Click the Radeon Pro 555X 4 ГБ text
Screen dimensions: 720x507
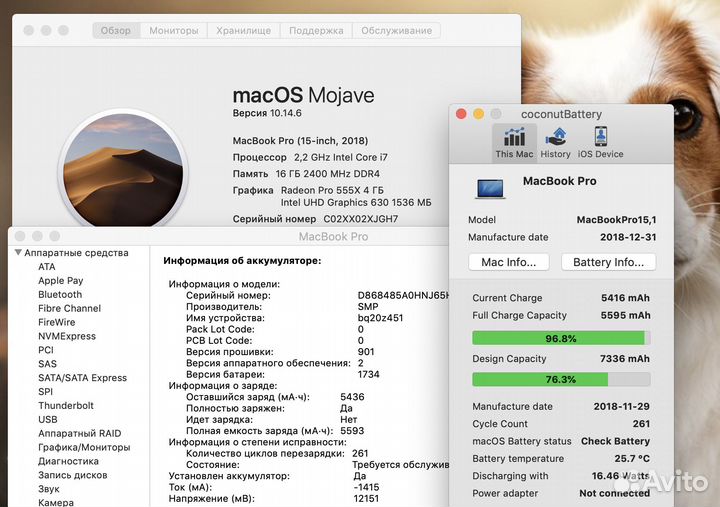tap(332, 190)
